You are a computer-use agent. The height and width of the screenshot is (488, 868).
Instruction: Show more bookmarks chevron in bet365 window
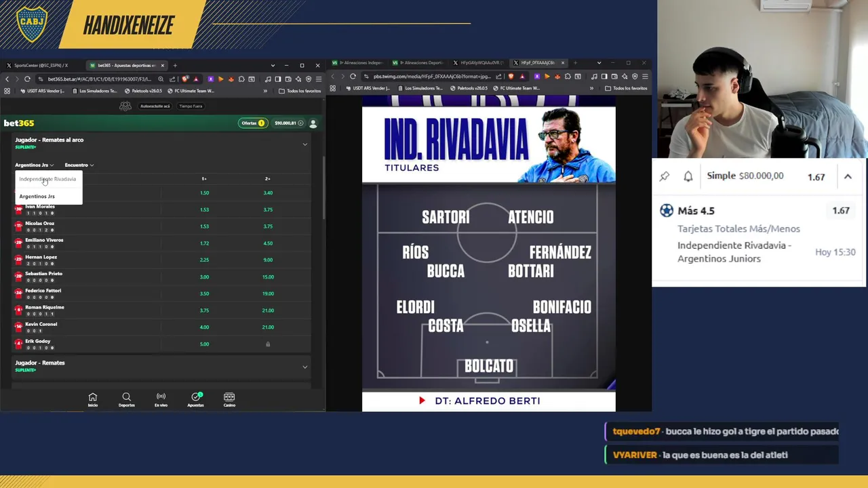point(265,91)
